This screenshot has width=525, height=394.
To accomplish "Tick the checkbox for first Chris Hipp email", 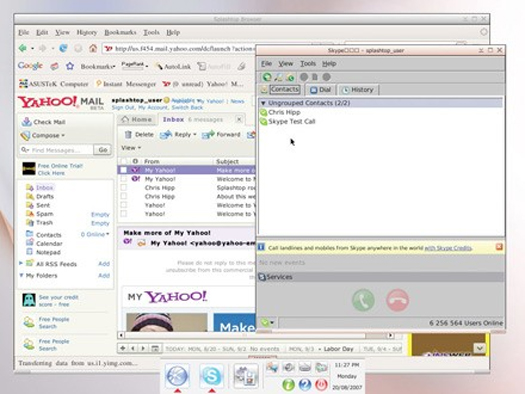I will coord(124,187).
